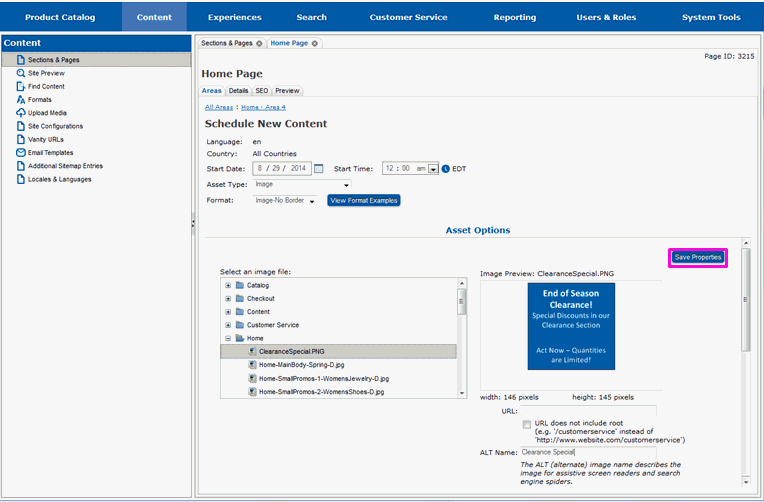Click the Asset Options panel scrollbar thumb
This screenshot has width=764, height=502.
tap(745, 299)
